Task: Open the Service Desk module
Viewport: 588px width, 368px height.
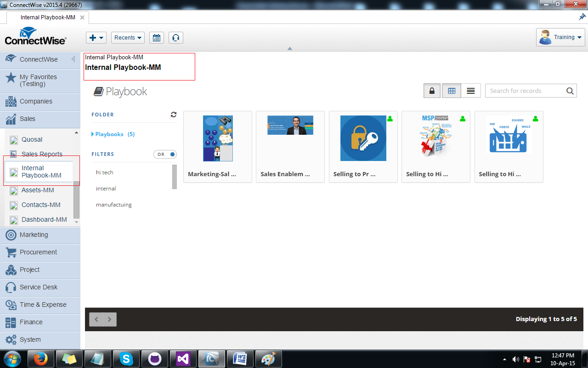Action: pyautogui.click(x=40, y=287)
